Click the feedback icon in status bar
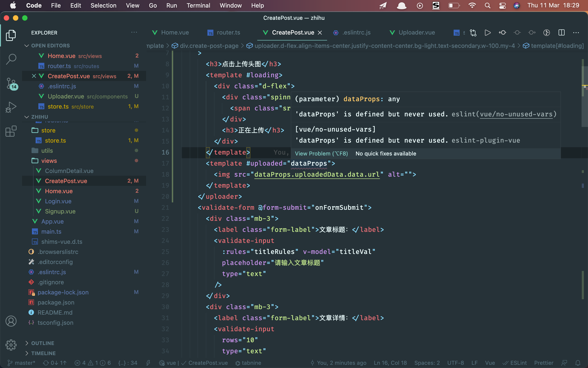Screen dimensions: 588x368 coord(564,363)
